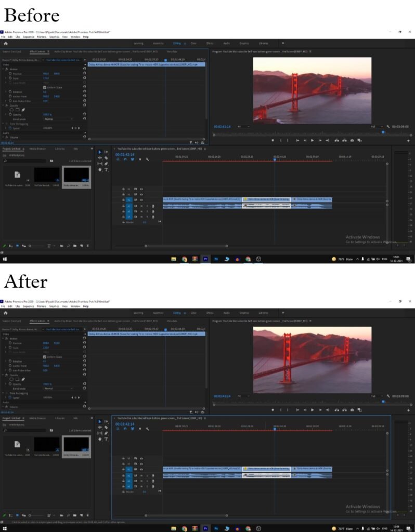Switch to the Effect Controls tab, Before screenshot
Viewport: 415px width, 532px height.
coord(37,51)
